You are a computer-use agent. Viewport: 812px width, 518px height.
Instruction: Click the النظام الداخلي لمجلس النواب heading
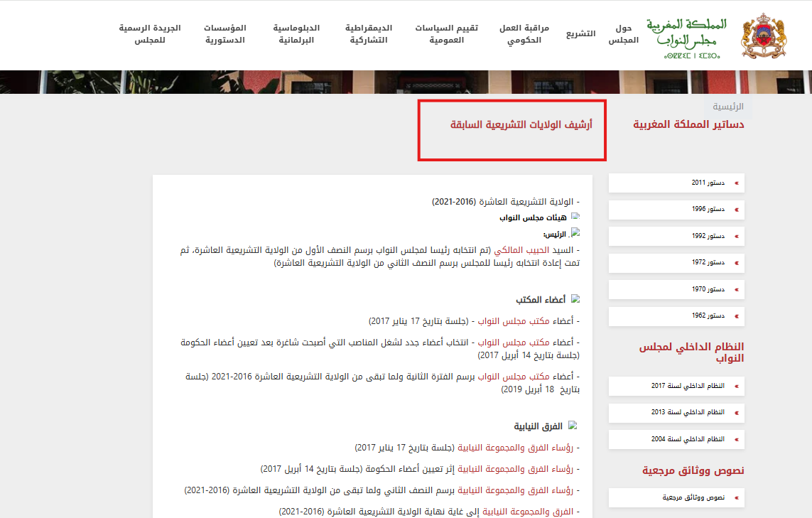pyautogui.click(x=691, y=352)
